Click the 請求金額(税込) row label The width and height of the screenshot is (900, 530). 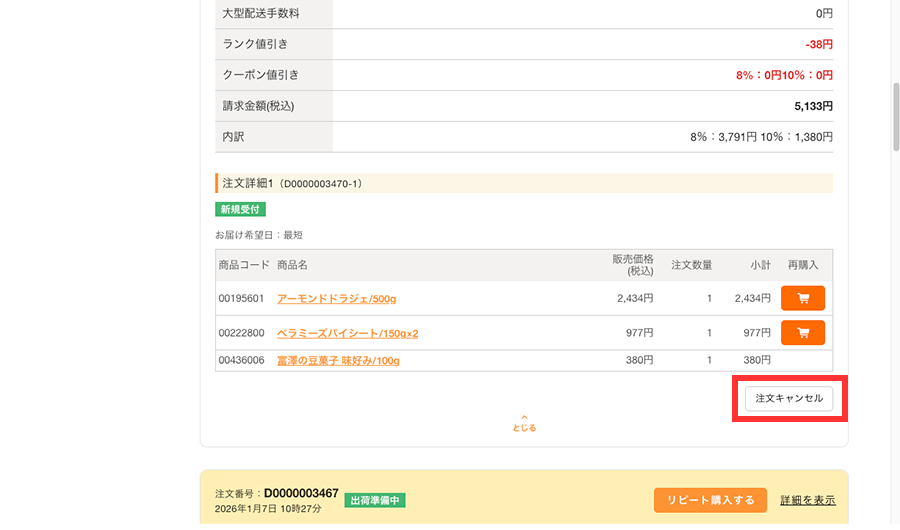pyautogui.click(x=259, y=106)
